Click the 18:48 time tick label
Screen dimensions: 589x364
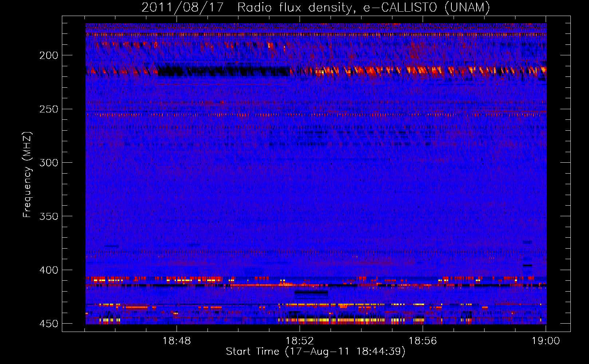point(177,341)
